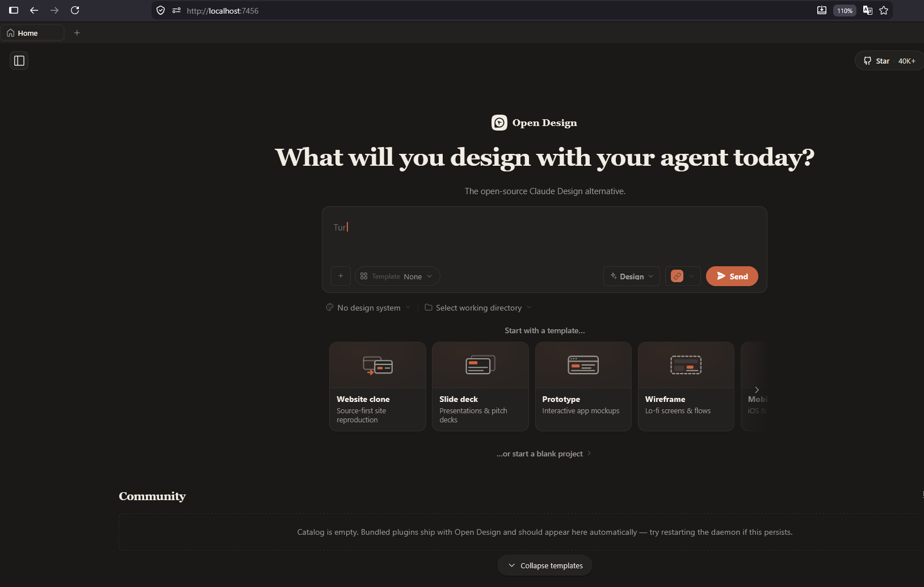
Task: Click the Send button
Action: [x=732, y=276]
